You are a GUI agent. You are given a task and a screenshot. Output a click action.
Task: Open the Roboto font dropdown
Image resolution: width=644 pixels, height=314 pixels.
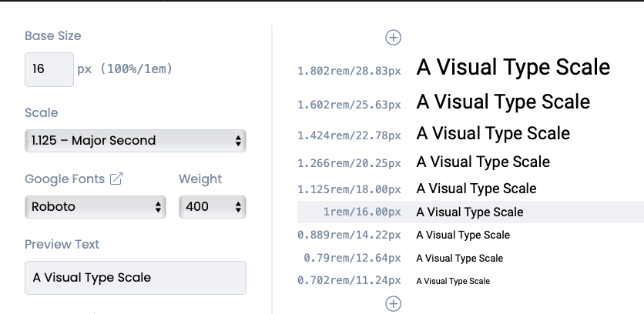[96, 207]
